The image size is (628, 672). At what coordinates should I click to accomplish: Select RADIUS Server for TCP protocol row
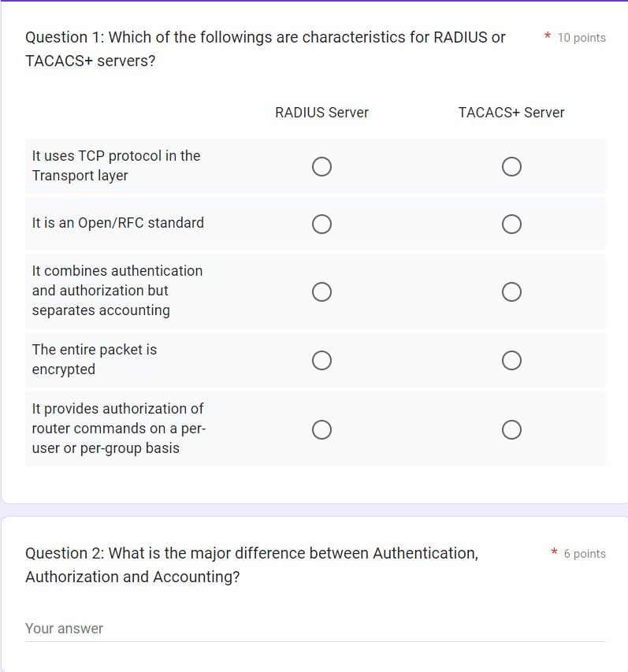tap(321, 167)
